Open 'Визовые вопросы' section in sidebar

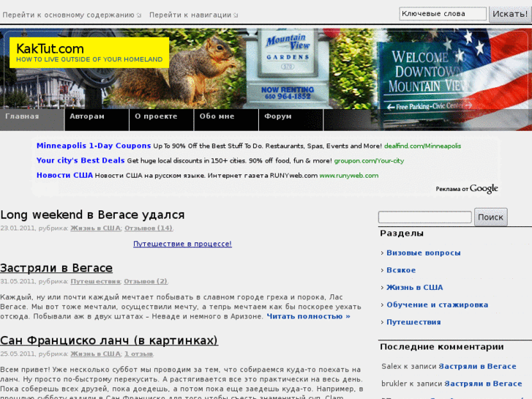coord(424,253)
